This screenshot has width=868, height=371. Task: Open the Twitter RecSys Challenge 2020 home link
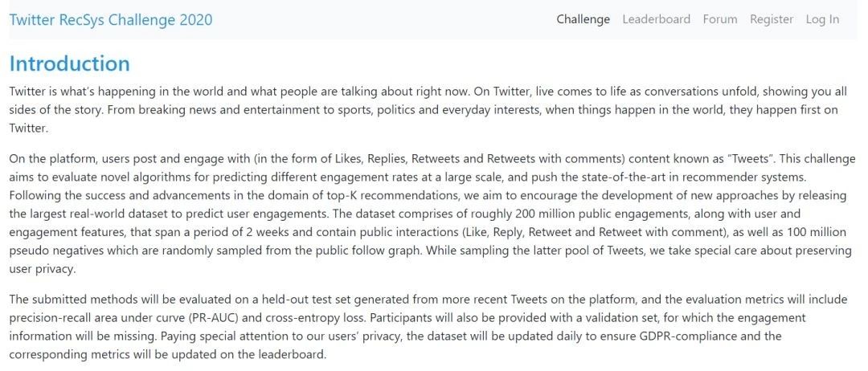(x=111, y=20)
